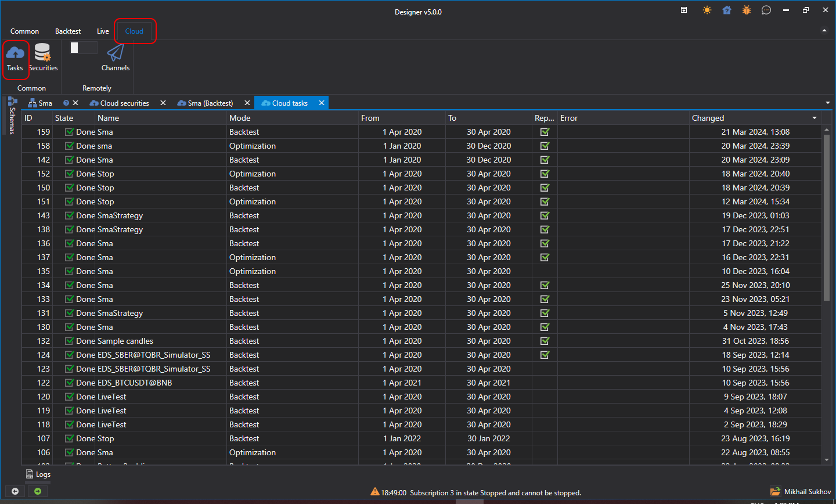The image size is (836, 504).
Task: Close the Cloud securities tab
Action: click(x=163, y=103)
